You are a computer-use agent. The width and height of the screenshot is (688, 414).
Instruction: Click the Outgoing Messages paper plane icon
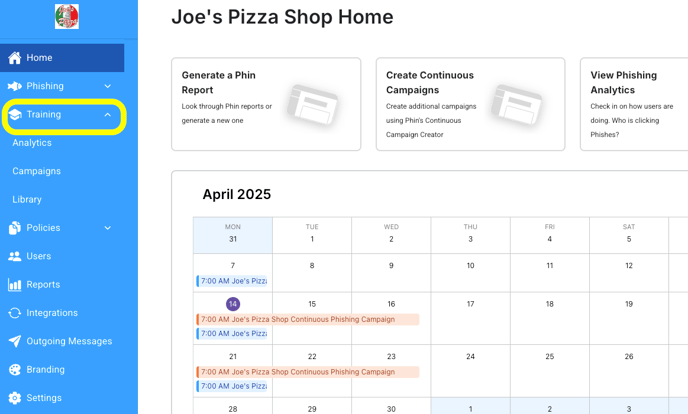tap(14, 341)
